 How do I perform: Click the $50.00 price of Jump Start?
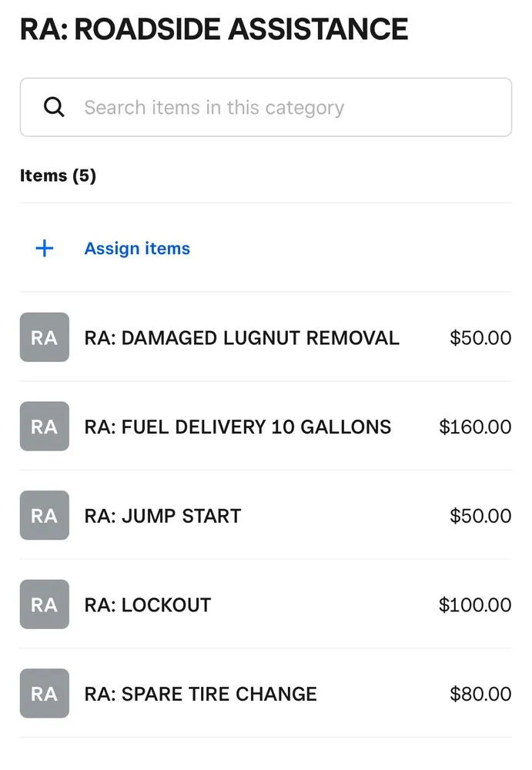pos(480,515)
